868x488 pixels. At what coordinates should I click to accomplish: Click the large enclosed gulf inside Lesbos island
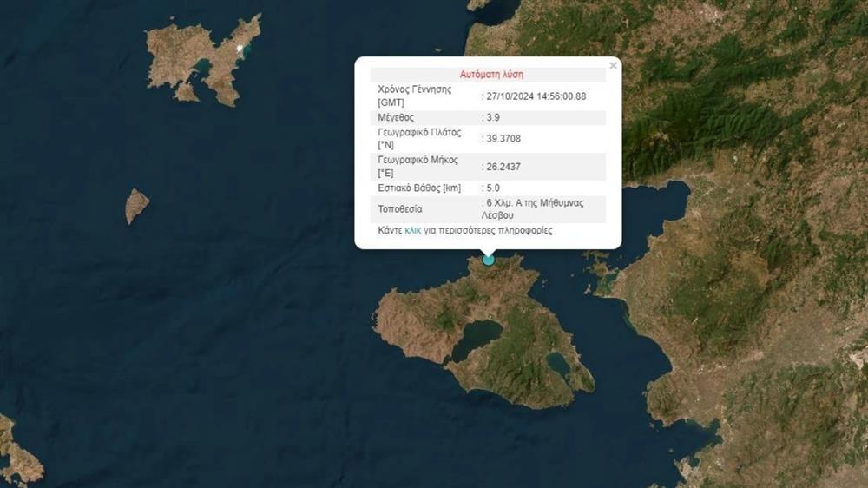[x=476, y=337]
